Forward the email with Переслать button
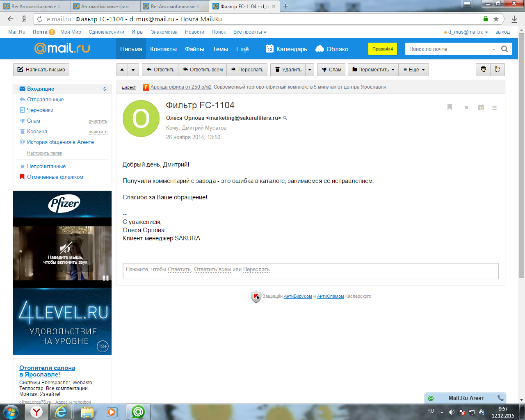This screenshot has width=525, height=420. [x=247, y=70]
